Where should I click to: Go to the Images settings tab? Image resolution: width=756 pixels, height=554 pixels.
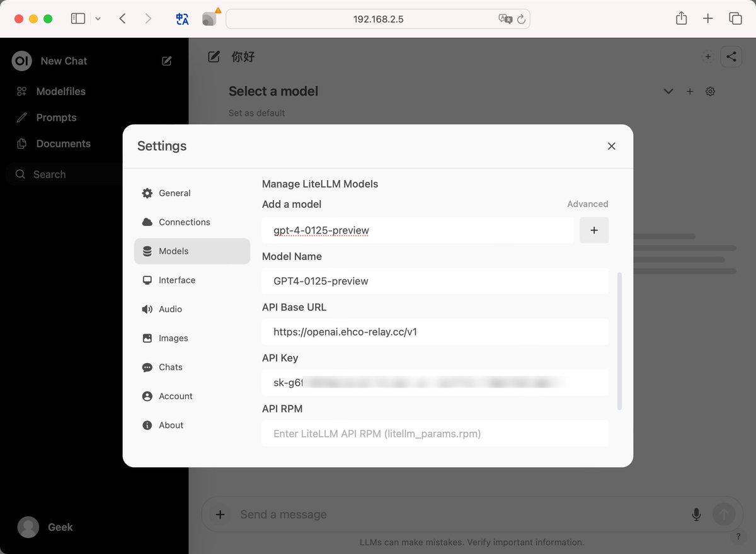(192, 338)
